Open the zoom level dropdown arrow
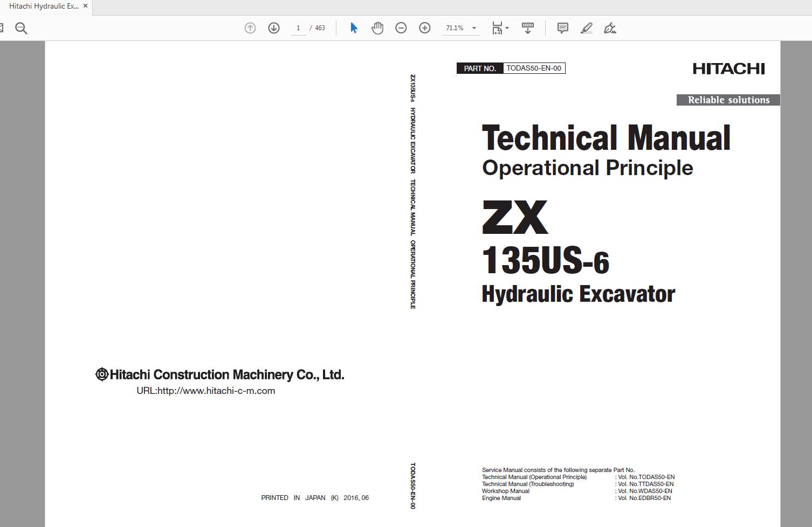The width and height of the screenshot is (812, 527). tap(474, 28)
